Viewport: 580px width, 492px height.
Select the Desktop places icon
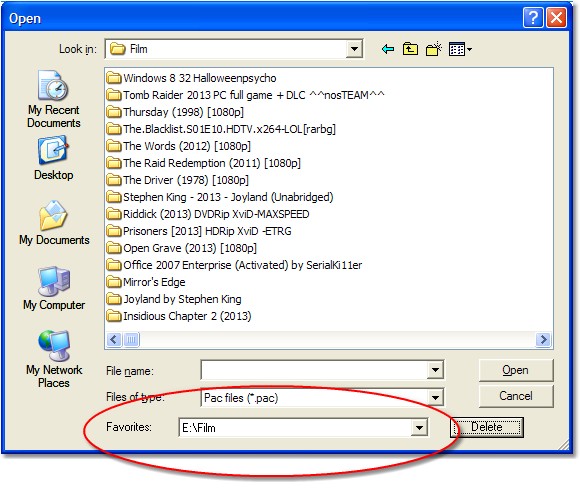(x=54, y=158)
